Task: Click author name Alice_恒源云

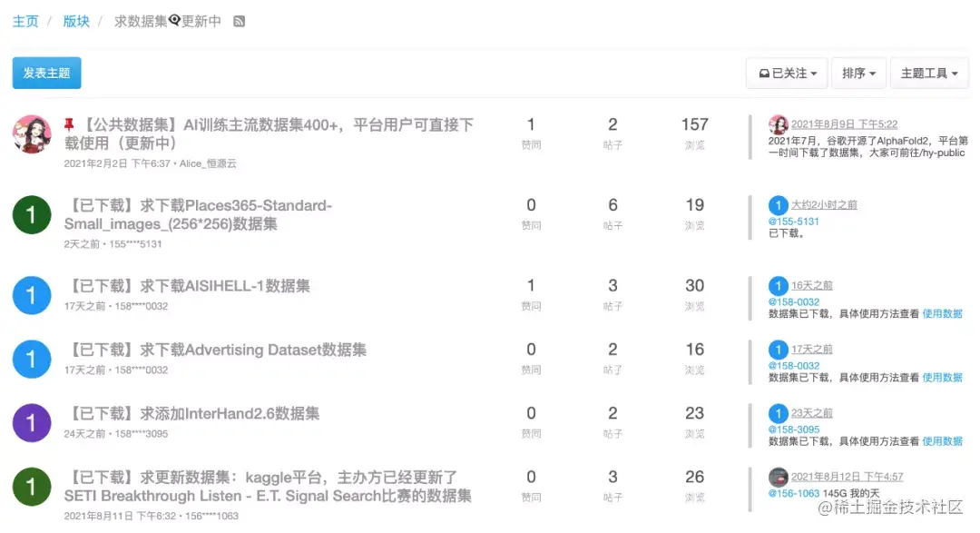Action: [208, 163]
